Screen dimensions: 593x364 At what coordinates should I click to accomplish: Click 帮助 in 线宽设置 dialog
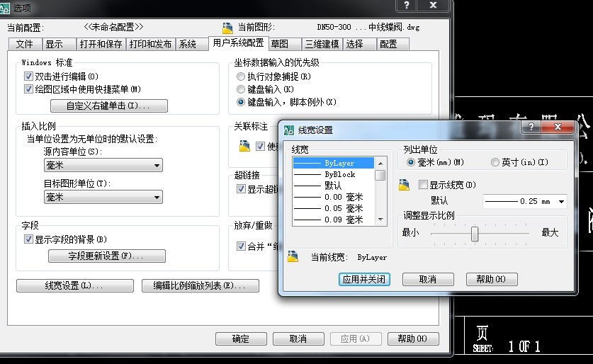tap(492, 279)
